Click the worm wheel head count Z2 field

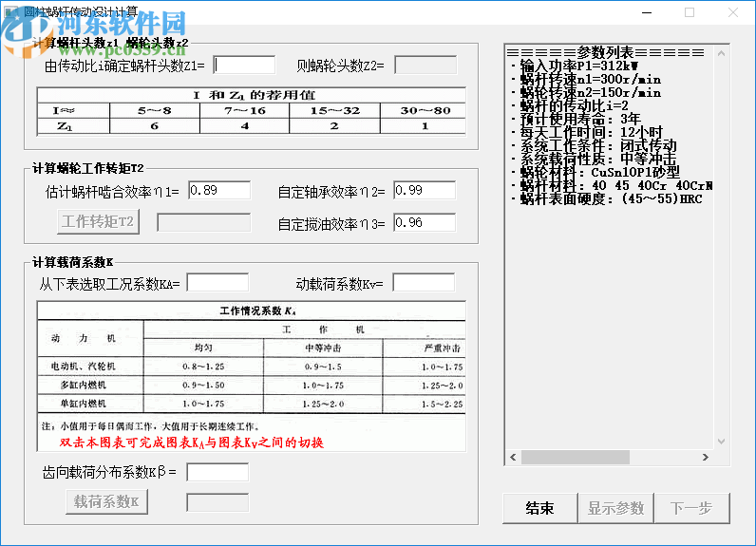click(425, 66)
